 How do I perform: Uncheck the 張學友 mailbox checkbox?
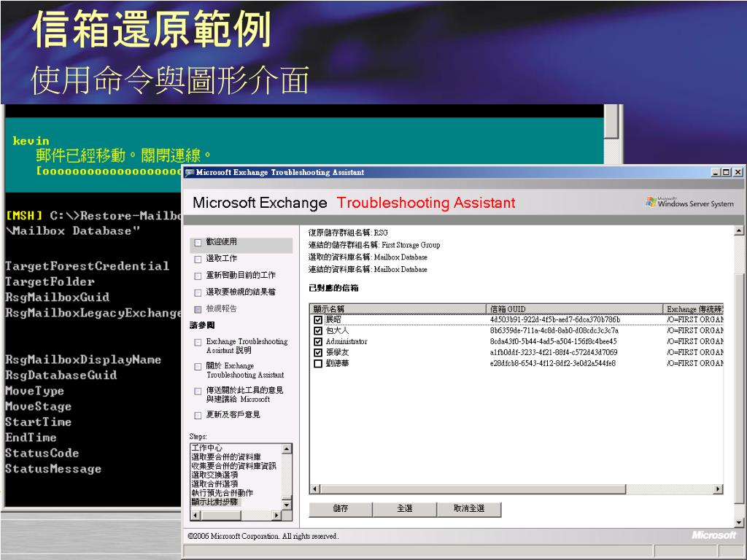318,353
